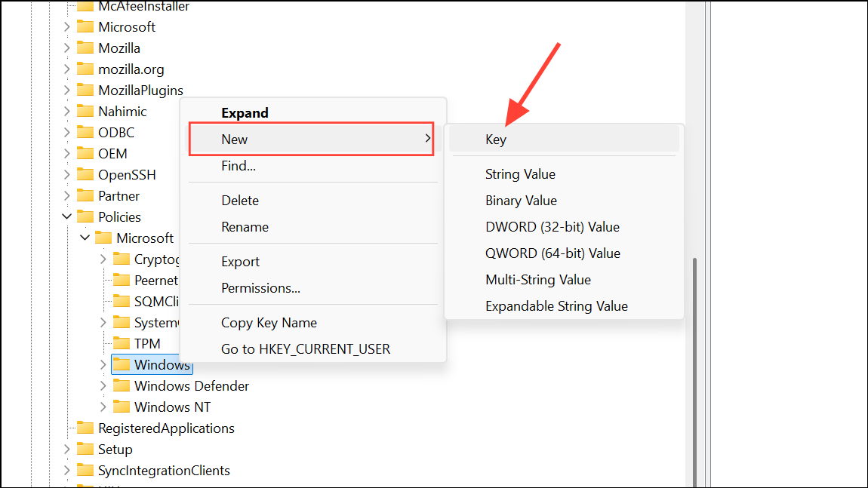Select the OpenSSH folder icon
Image resolution: width=868 pixels, height=488 pixels.
point(85,174)
